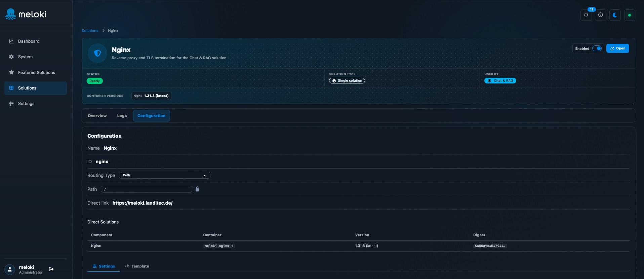Screen dimensions: 644x279
Task: Open System in the sidebar
Action: coord(36,57)
